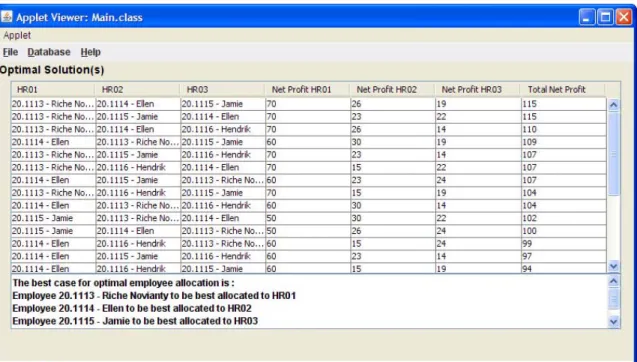The image size is (637, 362).
Task: Click the table scrollbar up arrow
Action: coord(613,105)
